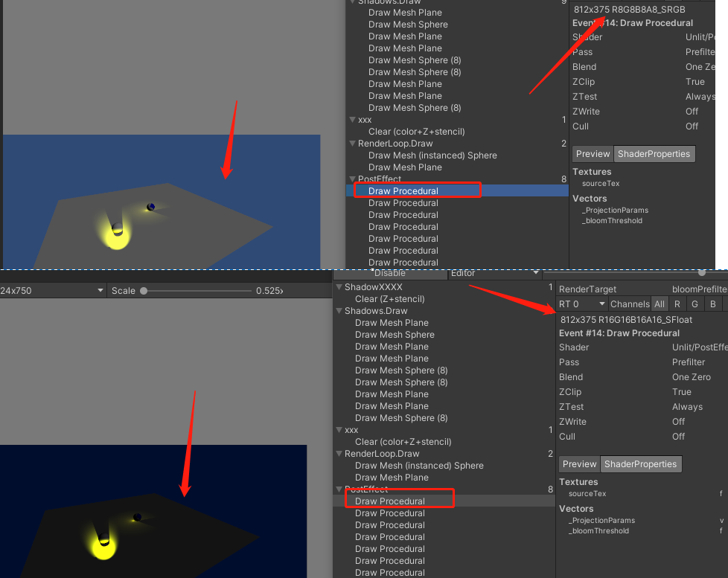This screenshot has width=728, height=578.
Task: Toggle the B channel button
Action: 712,304
